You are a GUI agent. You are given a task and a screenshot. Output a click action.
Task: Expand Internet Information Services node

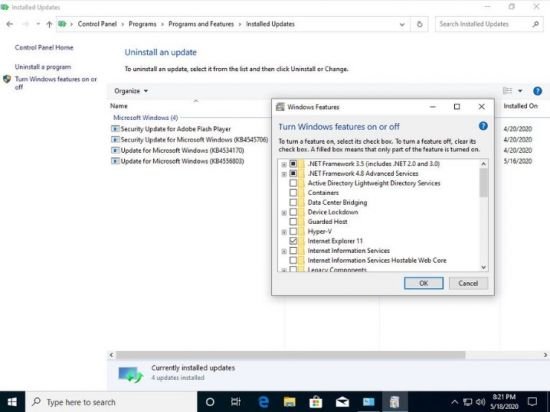click(284, 251)
